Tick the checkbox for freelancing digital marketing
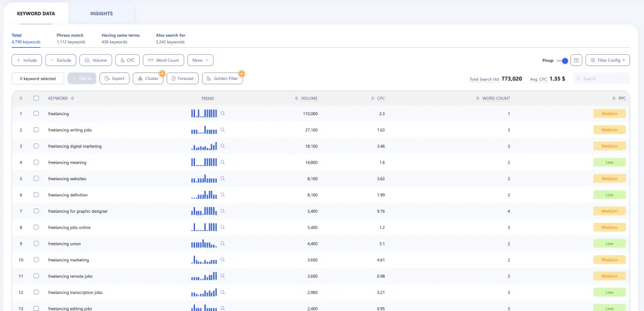644x311 pixels. click(36, 146)
